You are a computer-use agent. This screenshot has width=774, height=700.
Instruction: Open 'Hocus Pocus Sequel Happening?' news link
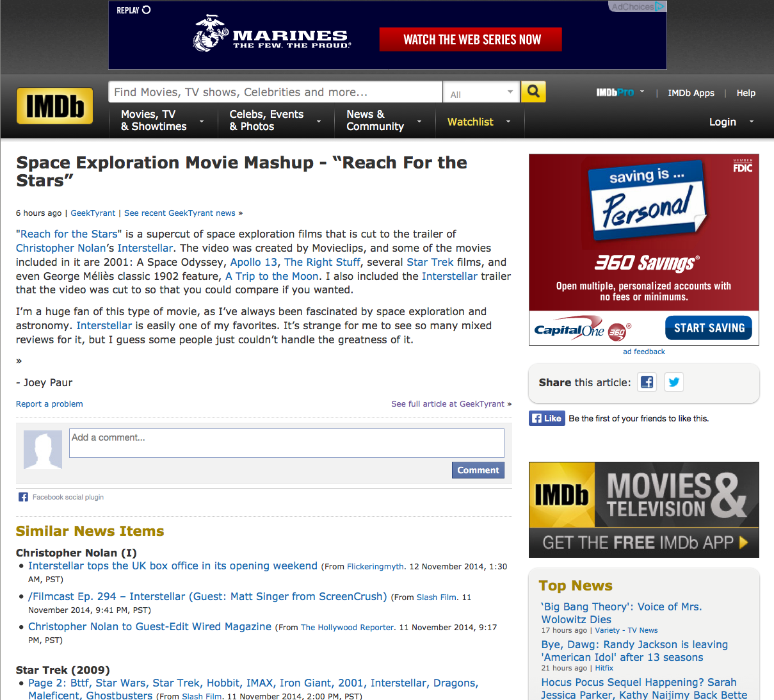644,688
